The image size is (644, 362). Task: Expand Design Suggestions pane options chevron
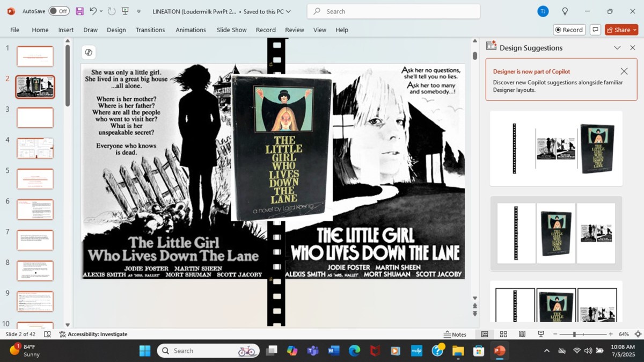click(617, 48)
